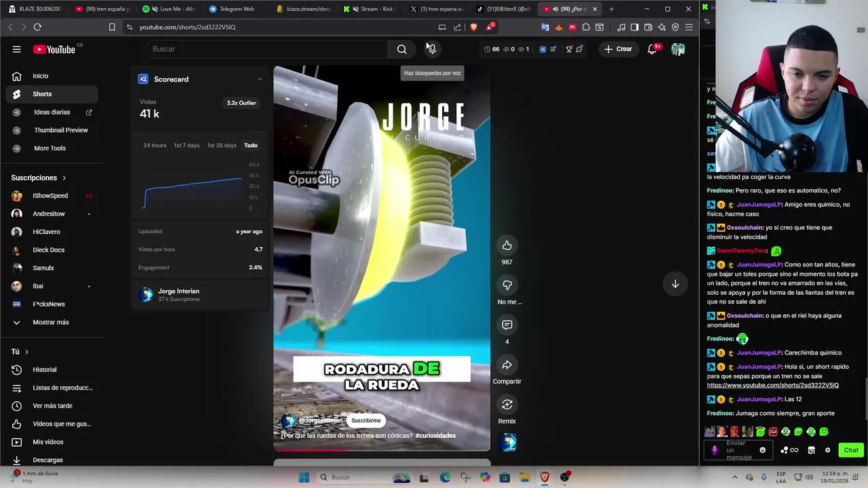Click the trophy icon in vidIQ bar

569,49
